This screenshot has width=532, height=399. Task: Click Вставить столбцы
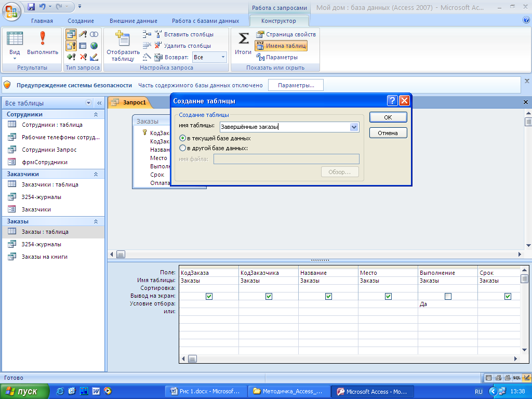click(184, 34)
